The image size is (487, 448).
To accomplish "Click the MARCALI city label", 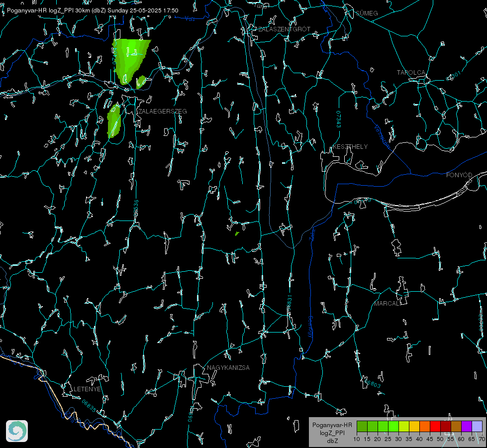I will coord(388,304).
